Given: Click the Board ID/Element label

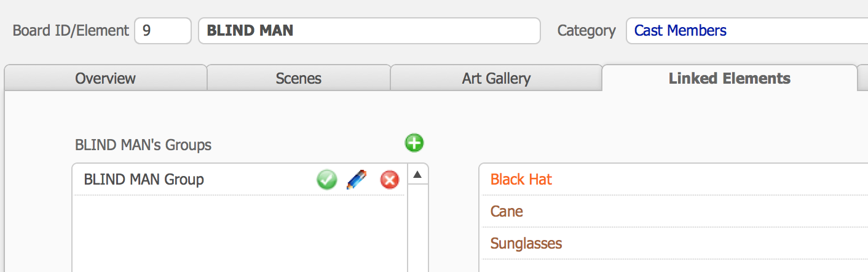Looking at the screenshot, I should 71,31.
